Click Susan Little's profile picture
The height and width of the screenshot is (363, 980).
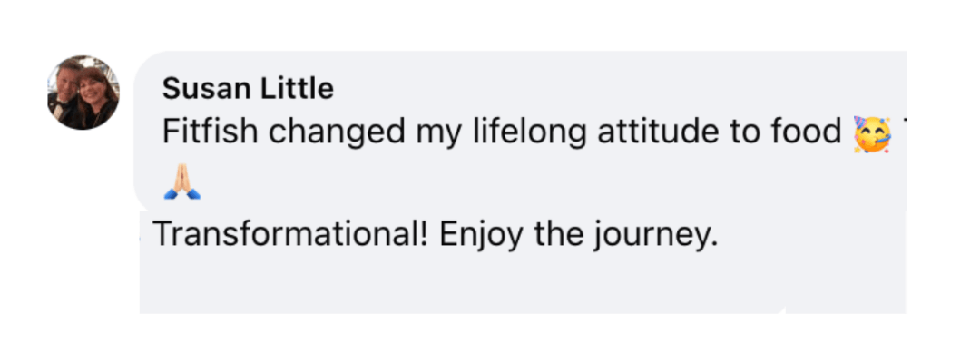(83, 93)
